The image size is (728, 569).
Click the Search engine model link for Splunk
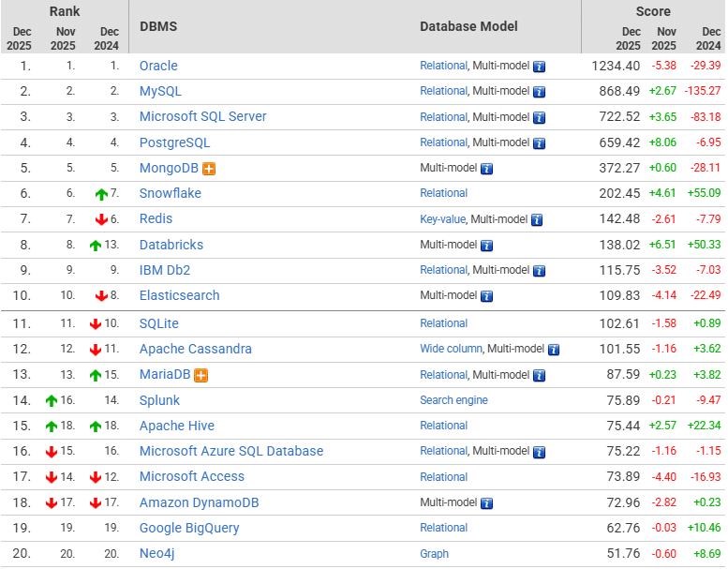click(x=453, y=400)
